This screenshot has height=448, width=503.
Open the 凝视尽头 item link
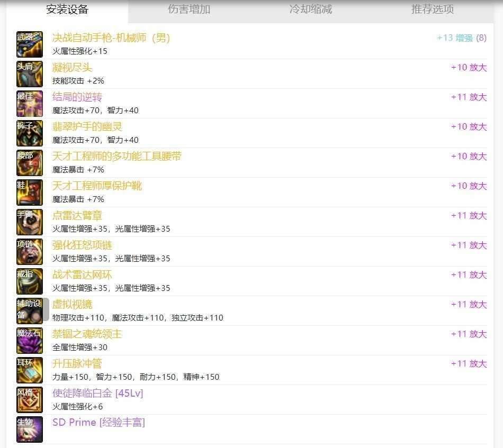click(x=72, y=67)
